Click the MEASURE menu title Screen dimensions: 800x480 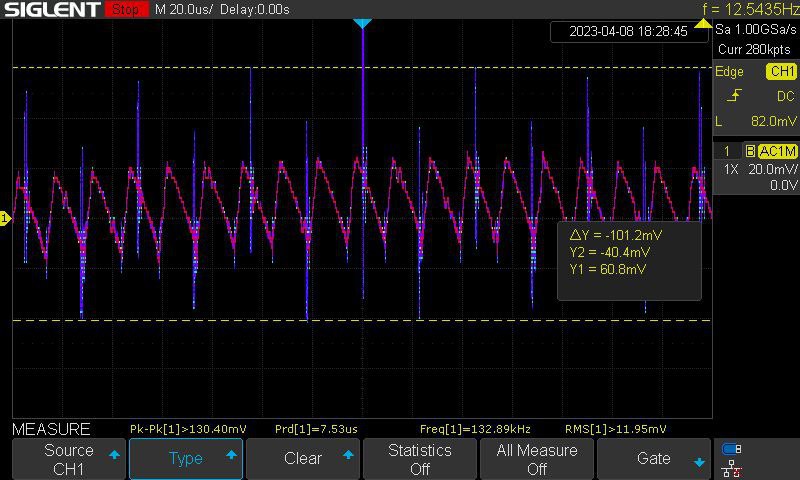[51, 429]
